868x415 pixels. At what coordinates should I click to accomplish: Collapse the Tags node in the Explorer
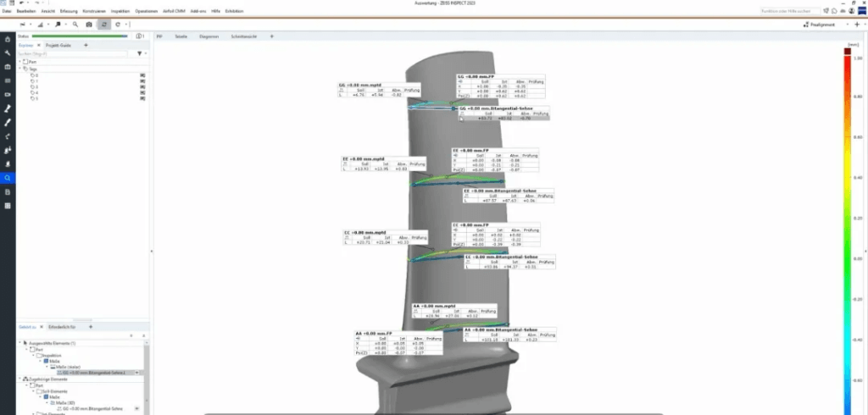coord(20,69)
